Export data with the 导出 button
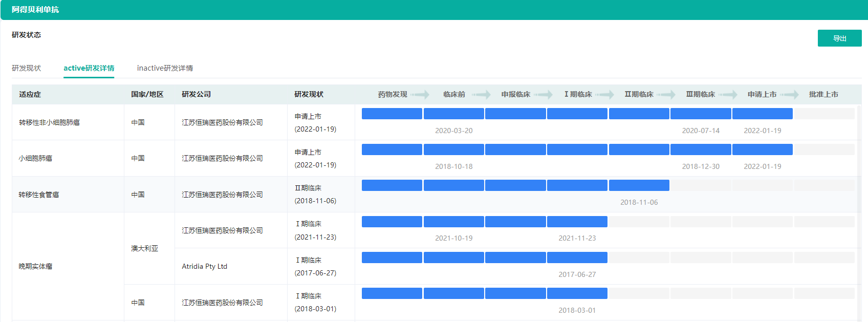The height and width of the screenshot is (322, 868). [x=839, y=38]
